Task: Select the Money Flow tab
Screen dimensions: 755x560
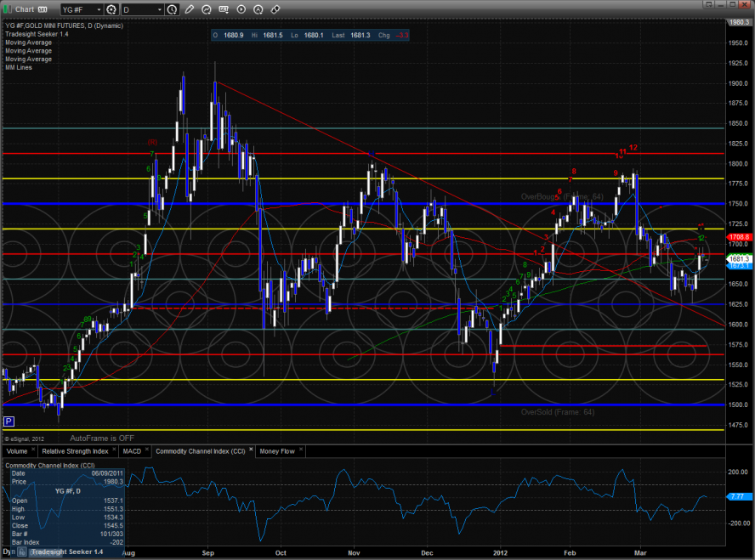Action: click(277, 451)
